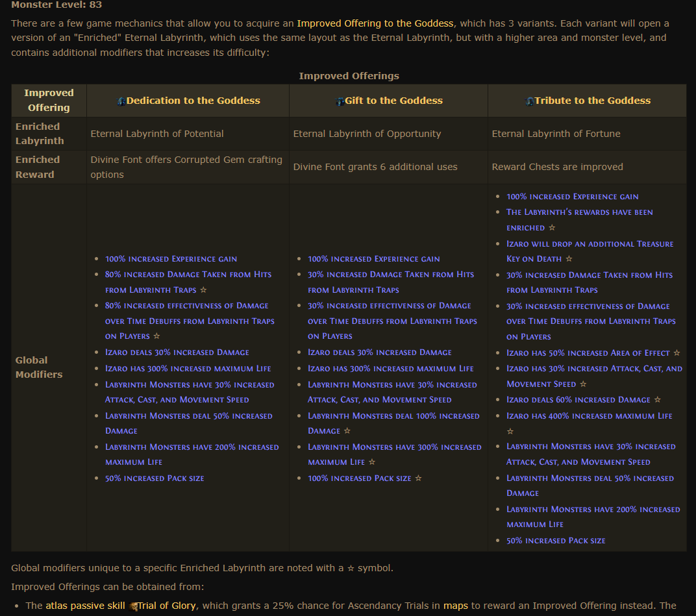This screenshot has height=616, width=696.
Task: Click Izaro deals 30% increased Damage in Dedication column
Action: 177,352
